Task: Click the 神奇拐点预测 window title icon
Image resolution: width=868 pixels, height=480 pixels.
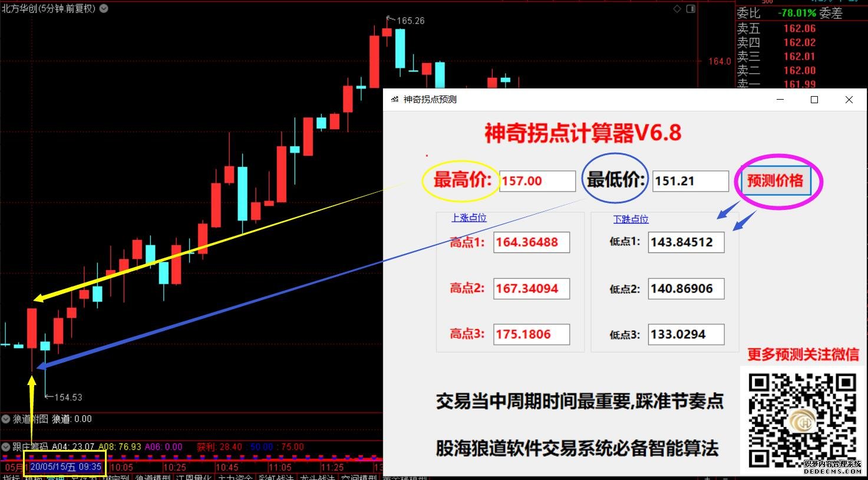Action: [x=394, y=100]
